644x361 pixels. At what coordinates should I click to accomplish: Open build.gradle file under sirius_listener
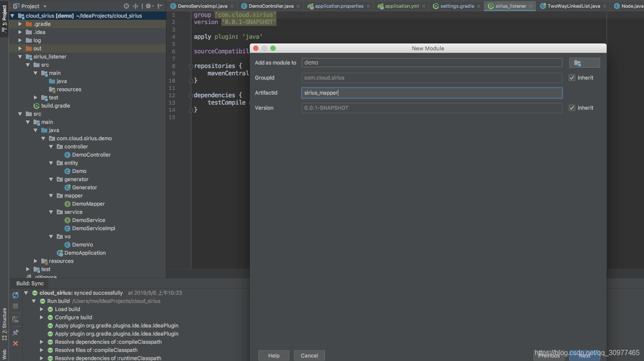(55, 106)
